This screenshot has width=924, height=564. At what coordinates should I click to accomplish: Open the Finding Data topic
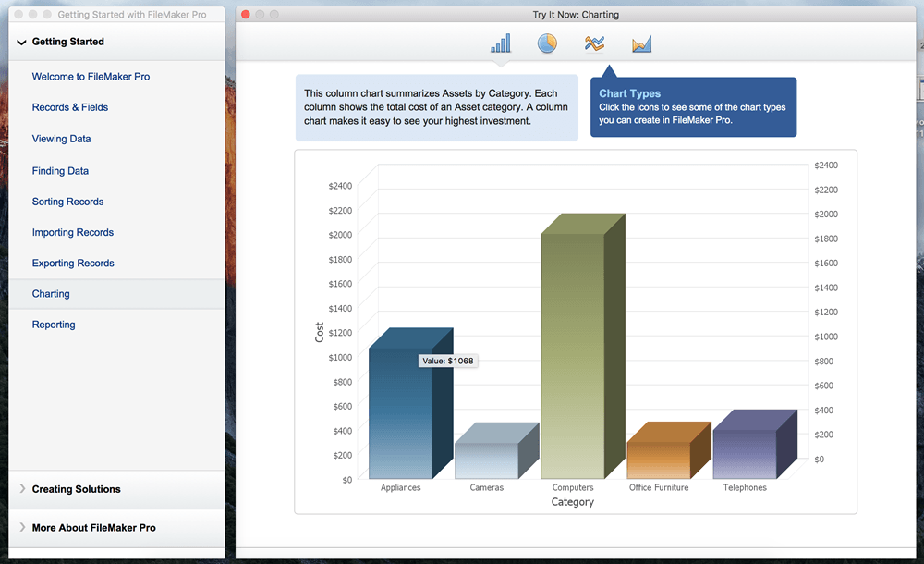[x=60, y=170]
